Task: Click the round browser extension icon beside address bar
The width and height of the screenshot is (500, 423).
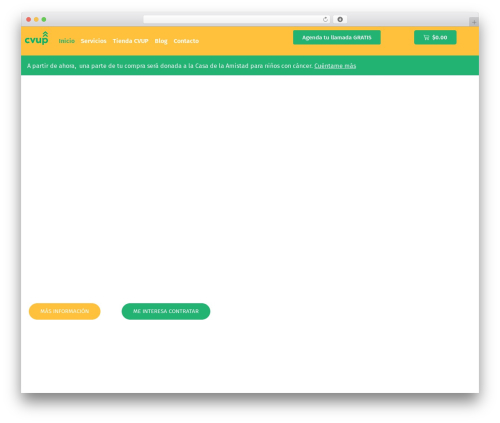Action: (340, 19)
